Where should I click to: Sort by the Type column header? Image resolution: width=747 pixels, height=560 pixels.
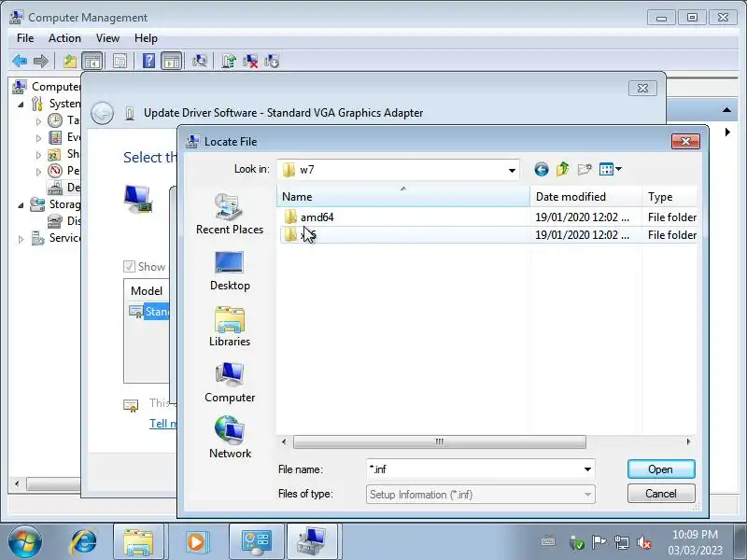tap(669, 197)
